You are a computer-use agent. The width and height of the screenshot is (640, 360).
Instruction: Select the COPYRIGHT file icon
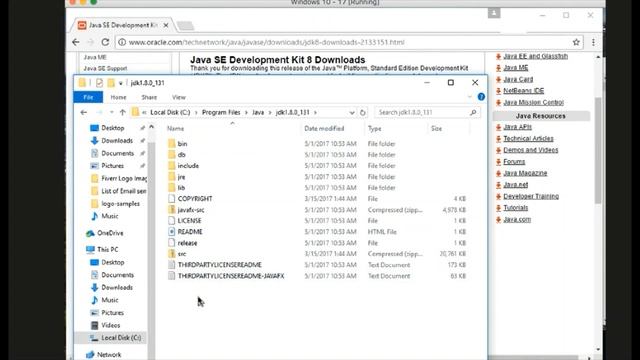172,199
